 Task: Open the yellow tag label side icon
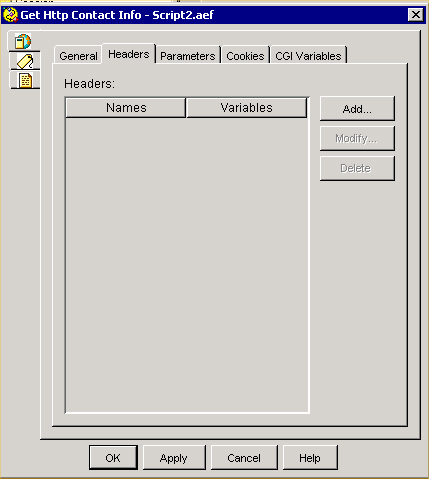point(25,61)
